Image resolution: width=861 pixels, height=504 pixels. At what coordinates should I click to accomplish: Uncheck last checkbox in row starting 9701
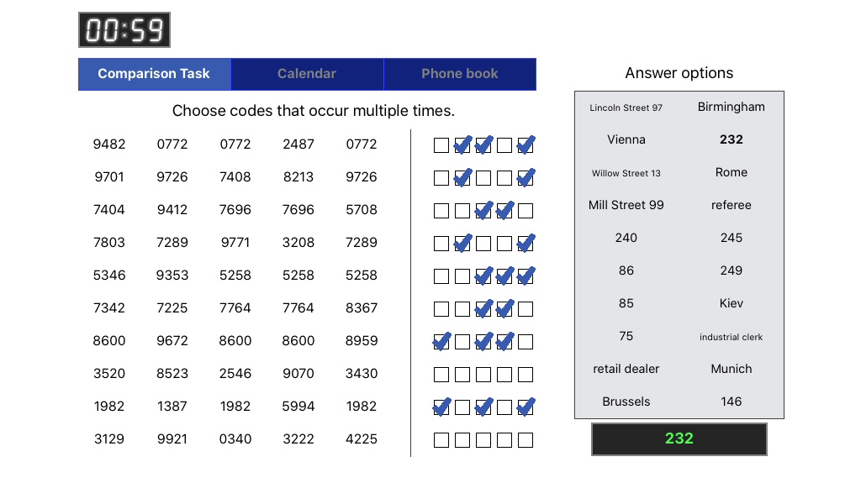coord(526,178)
